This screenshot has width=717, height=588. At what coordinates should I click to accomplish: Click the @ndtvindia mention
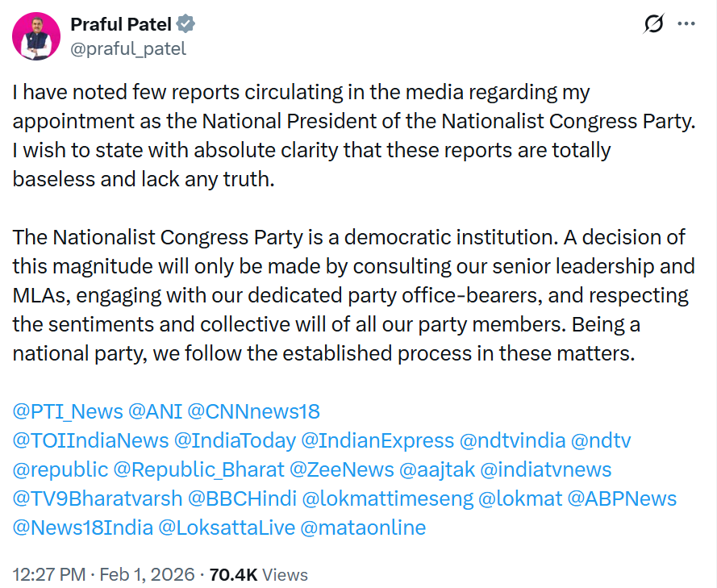click(511, 440)
